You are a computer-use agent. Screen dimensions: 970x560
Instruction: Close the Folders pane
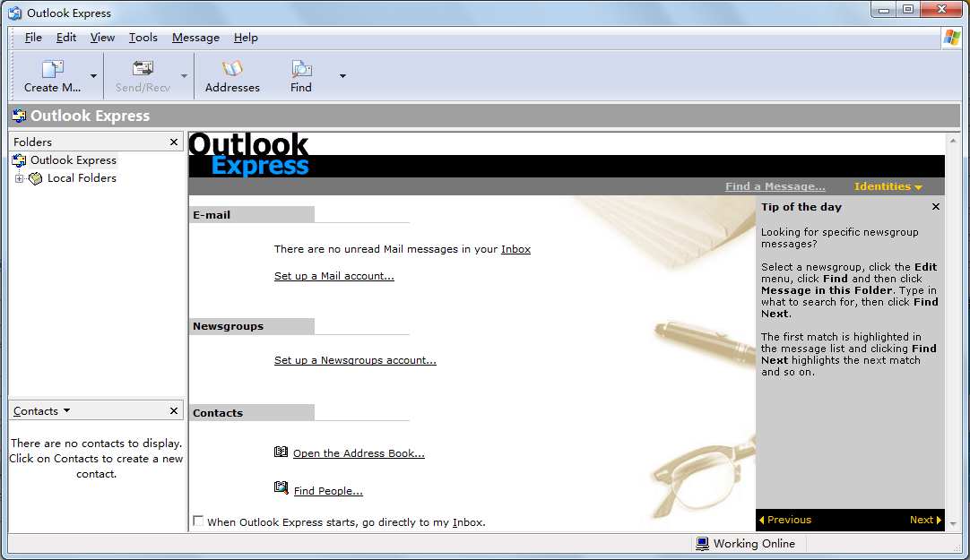(174, 142)
